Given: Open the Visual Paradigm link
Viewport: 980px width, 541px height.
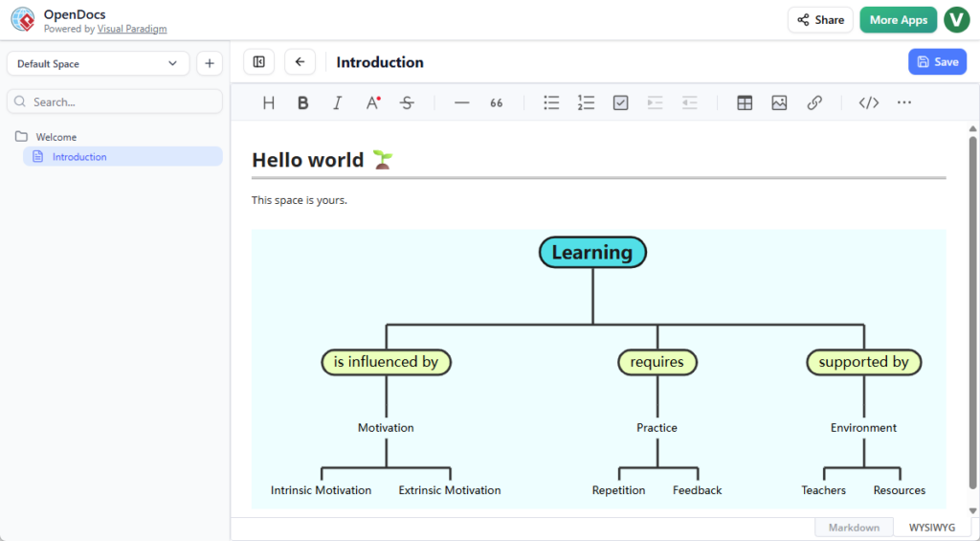Looking at the screenshot, I should tap(132, 30).
